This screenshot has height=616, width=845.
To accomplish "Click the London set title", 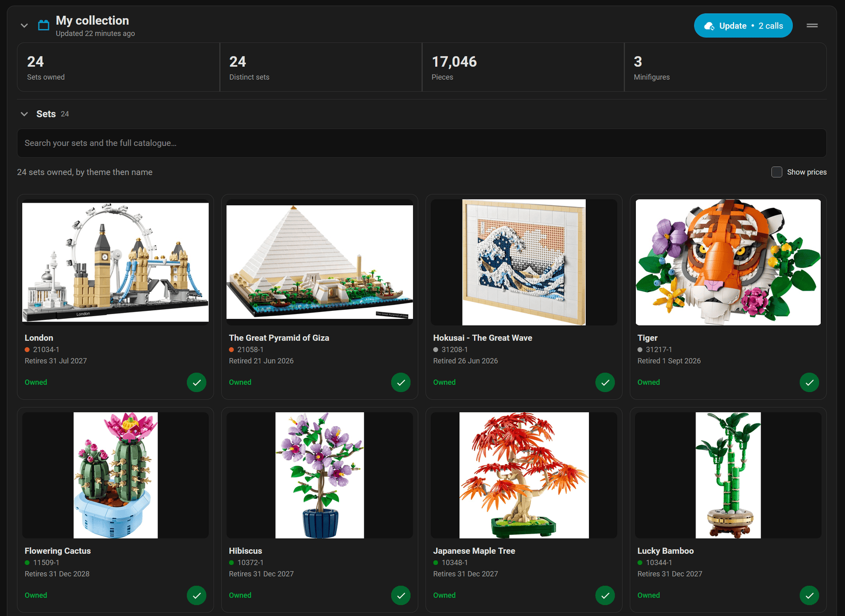I will [39, 338].
